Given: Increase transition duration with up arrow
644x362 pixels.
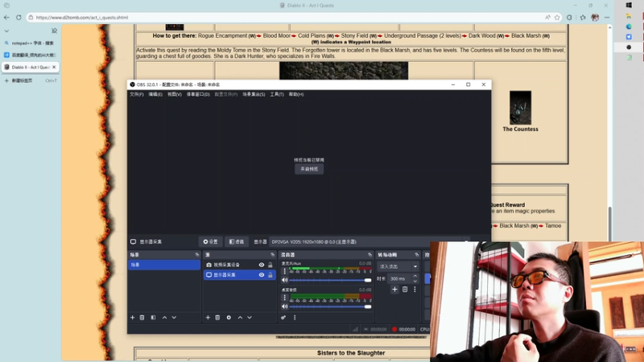Looking at the screenshot, I should coord(415,276).
